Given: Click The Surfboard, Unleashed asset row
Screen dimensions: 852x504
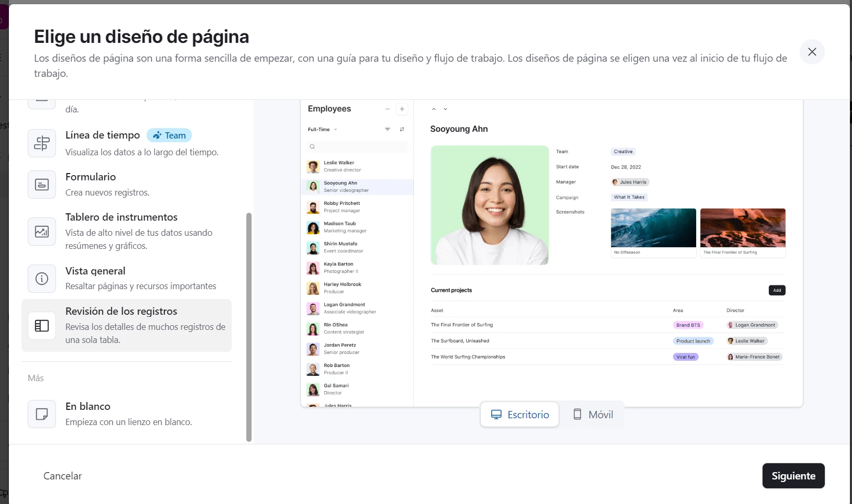Looking at the screenshot, I should tap(608, 341).
